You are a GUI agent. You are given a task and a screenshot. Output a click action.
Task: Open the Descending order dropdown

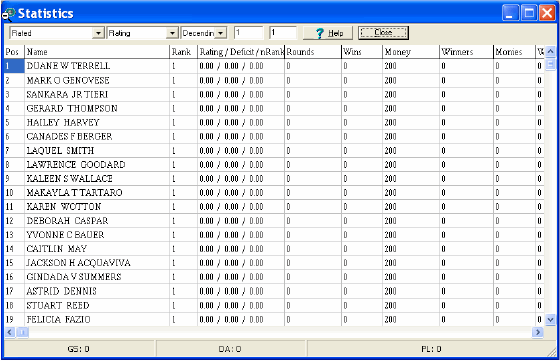click(x=221, y=33)
